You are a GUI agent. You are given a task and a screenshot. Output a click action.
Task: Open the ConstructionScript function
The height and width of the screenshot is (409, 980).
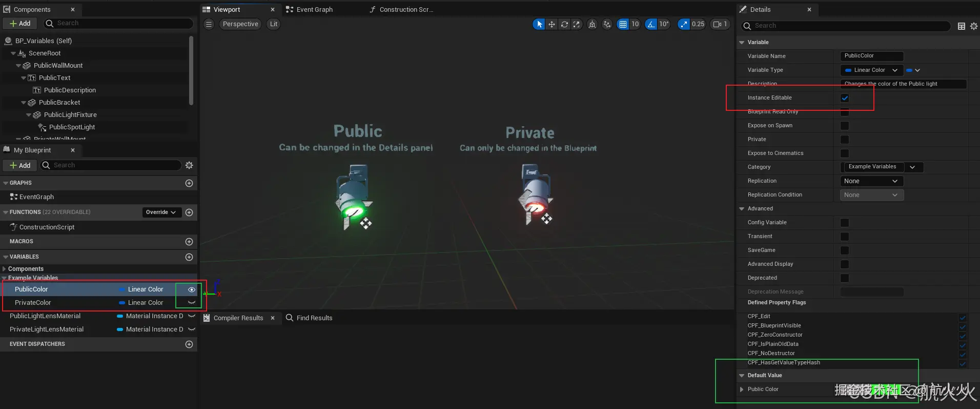coord(47,227)
